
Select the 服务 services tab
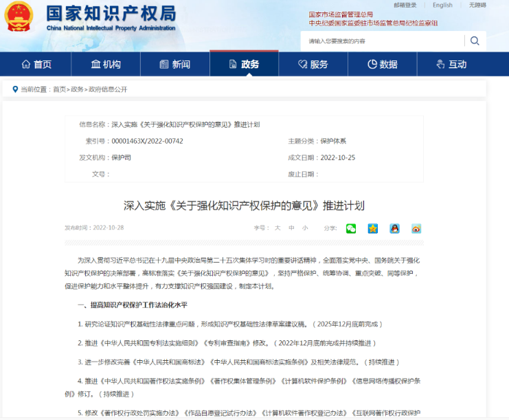coord(313,65)
